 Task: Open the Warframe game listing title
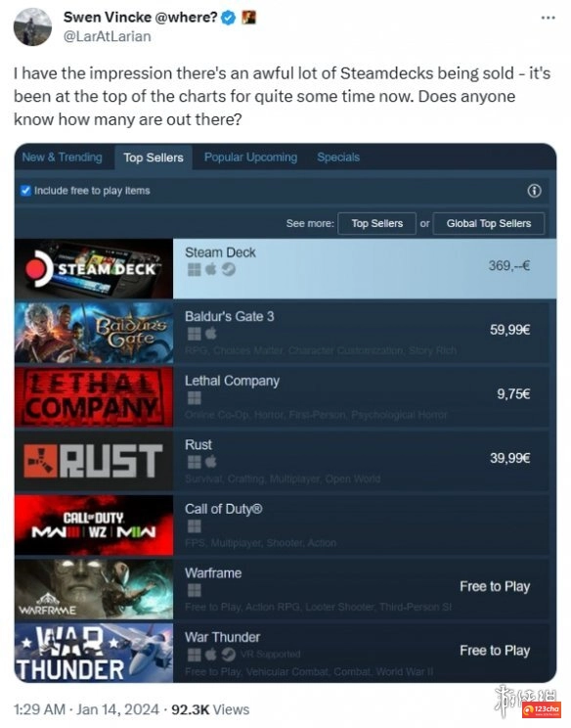pos(213,573)
